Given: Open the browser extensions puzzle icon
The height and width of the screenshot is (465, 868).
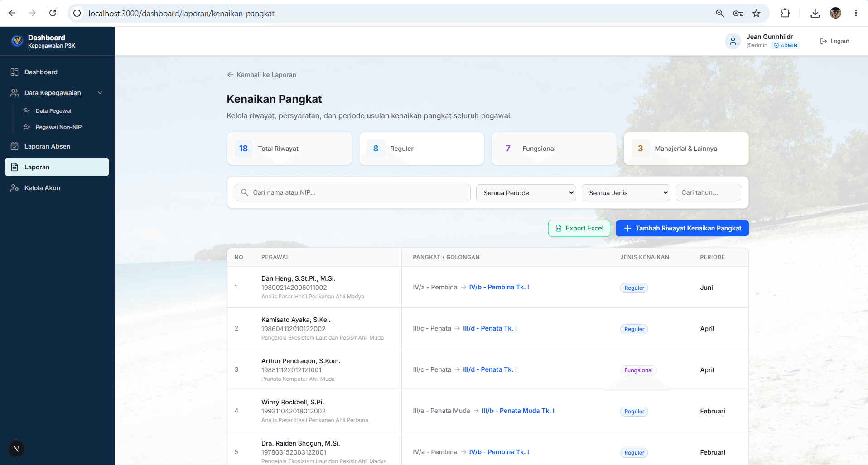Looking at the screenshot, I should (x=785, y=13).
